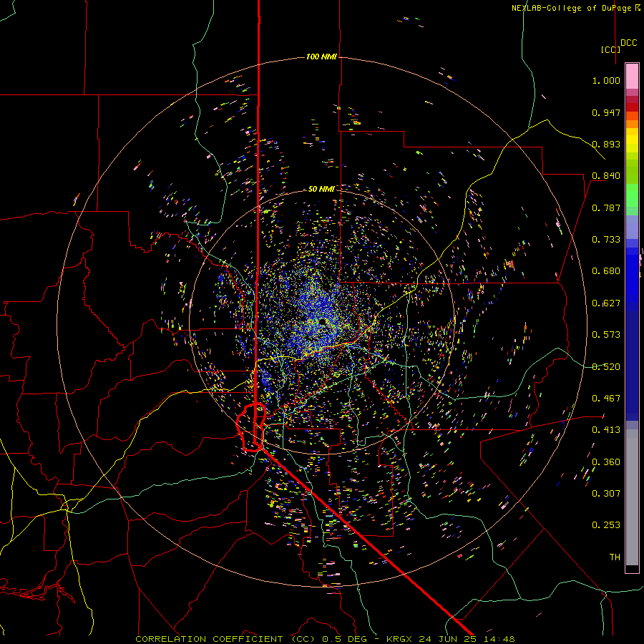Click the thick red outlined polygon area
644x644 pixels.
(251, 428)
